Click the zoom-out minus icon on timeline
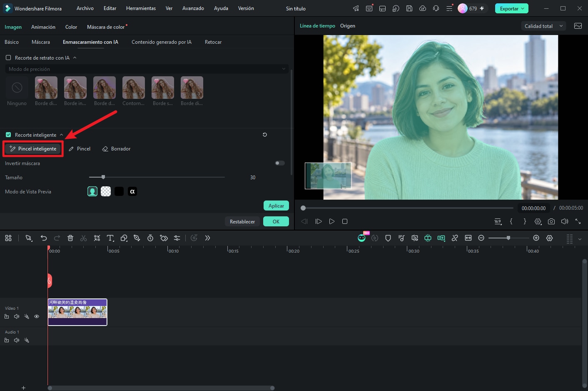Image resolution: width=588 pixels, height=391 pixels. (x=481, y=238)
